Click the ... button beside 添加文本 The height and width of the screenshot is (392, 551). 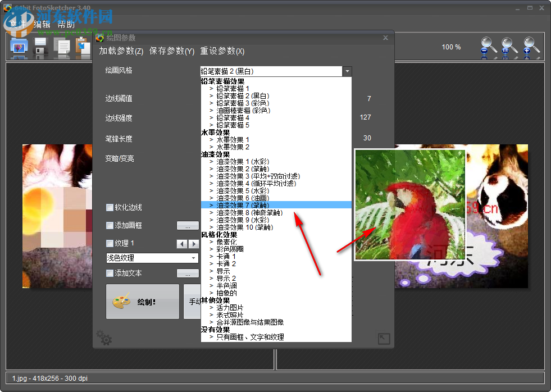point(188,274)
